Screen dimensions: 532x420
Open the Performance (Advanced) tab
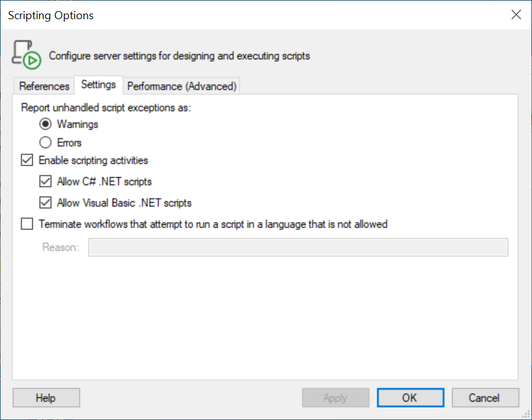(182, 86)
